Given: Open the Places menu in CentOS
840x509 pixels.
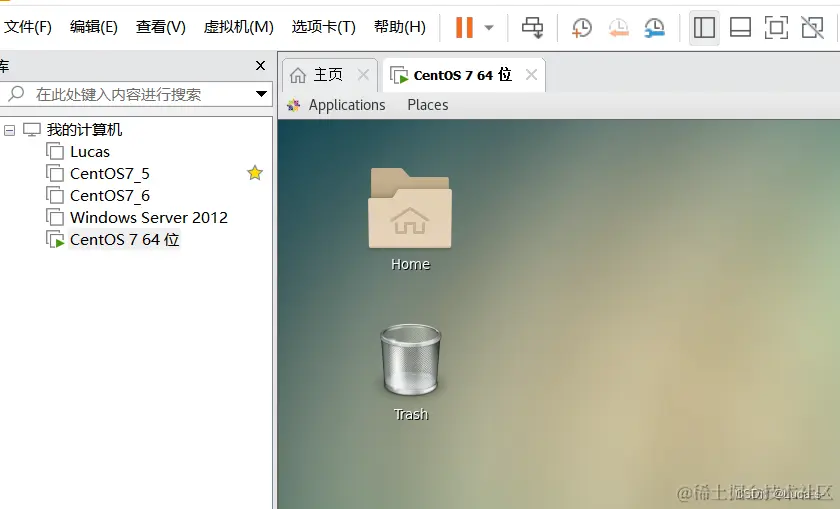Looking at the screenshot, I should point(428,105).
